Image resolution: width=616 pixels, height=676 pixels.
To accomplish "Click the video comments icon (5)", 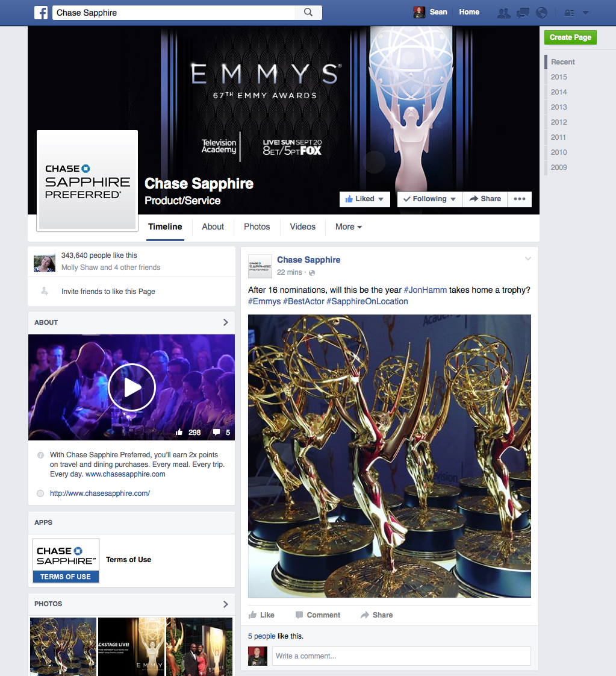I will 216,432.
